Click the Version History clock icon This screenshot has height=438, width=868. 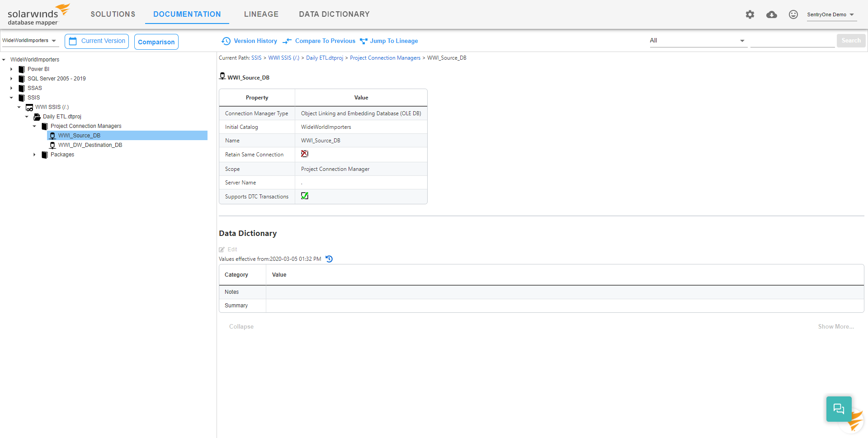[226, 41]
